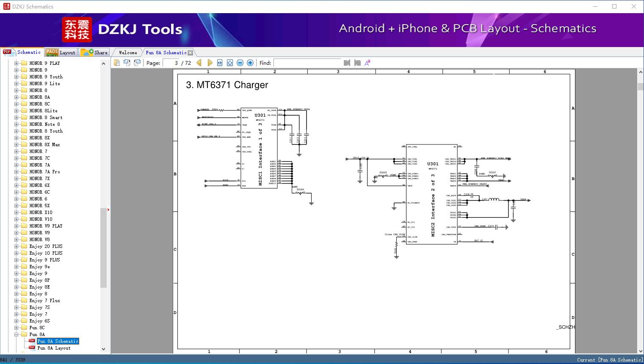Image resolution: width=644 pixels, height=364 pixels.
Task: Click the fit width icon
Action: (x=220, y=63)
